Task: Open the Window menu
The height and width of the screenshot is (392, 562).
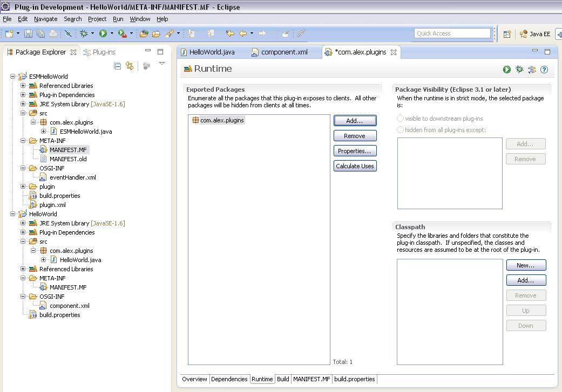Action: pos(140,19)
